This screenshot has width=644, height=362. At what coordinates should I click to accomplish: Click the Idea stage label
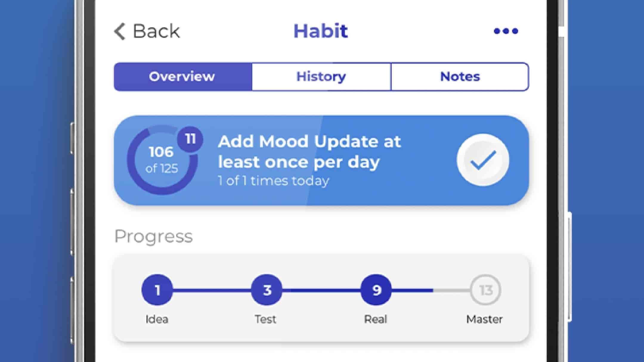(x=157, y=319)
